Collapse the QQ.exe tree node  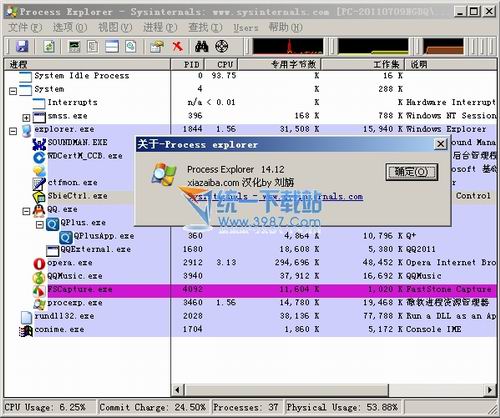click(x=26, y=211)
